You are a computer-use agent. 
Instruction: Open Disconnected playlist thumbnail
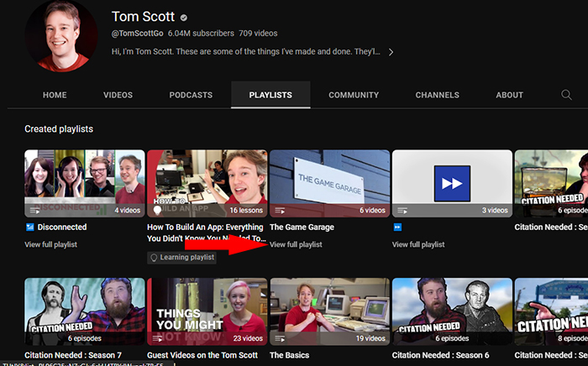85,184
